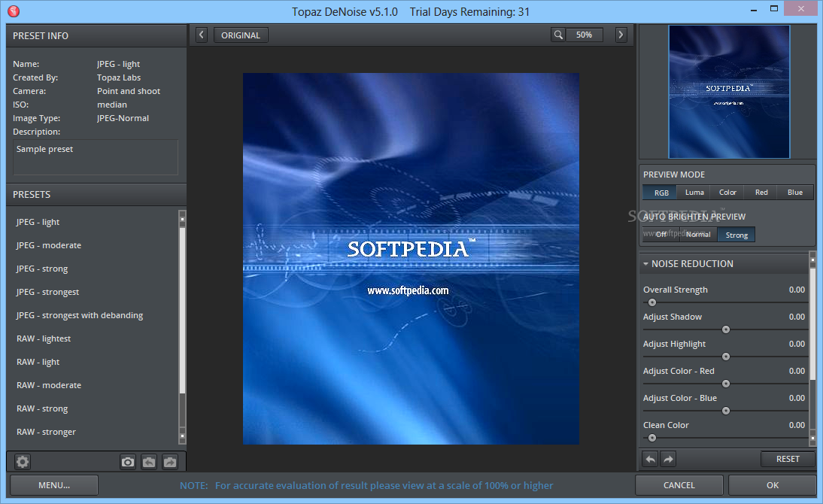The image size is (823, 504).
Task: Set preview mode to RGB
Action: [661, 193]
